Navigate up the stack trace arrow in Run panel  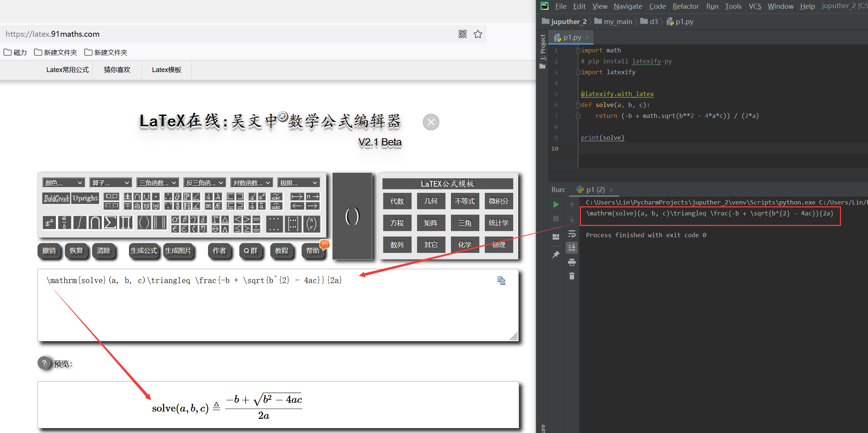tap(572, 204)
